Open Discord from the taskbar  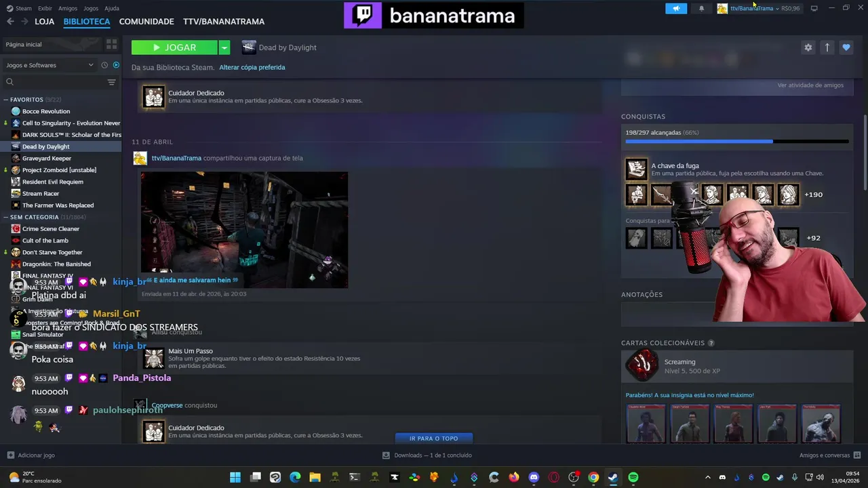[534, 477]
